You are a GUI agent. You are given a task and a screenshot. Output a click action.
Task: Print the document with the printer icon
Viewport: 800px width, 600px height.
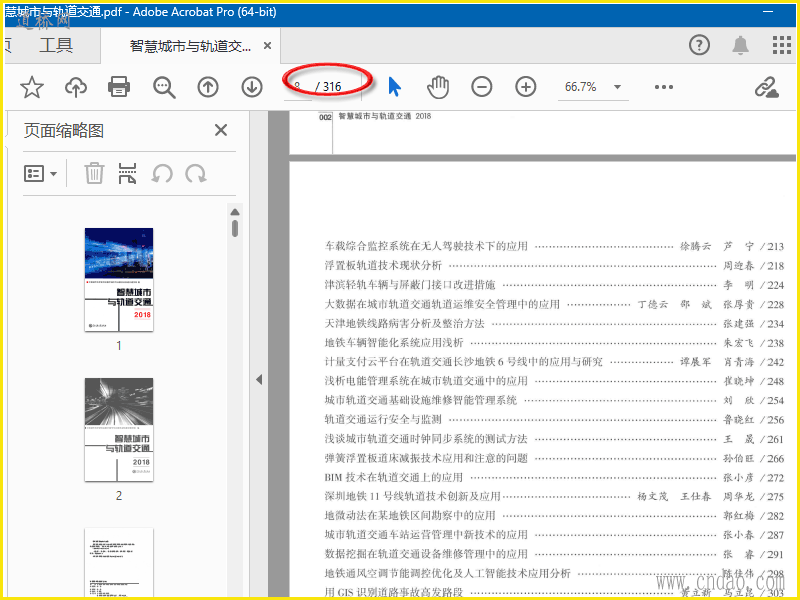click(x=119, y=87)
